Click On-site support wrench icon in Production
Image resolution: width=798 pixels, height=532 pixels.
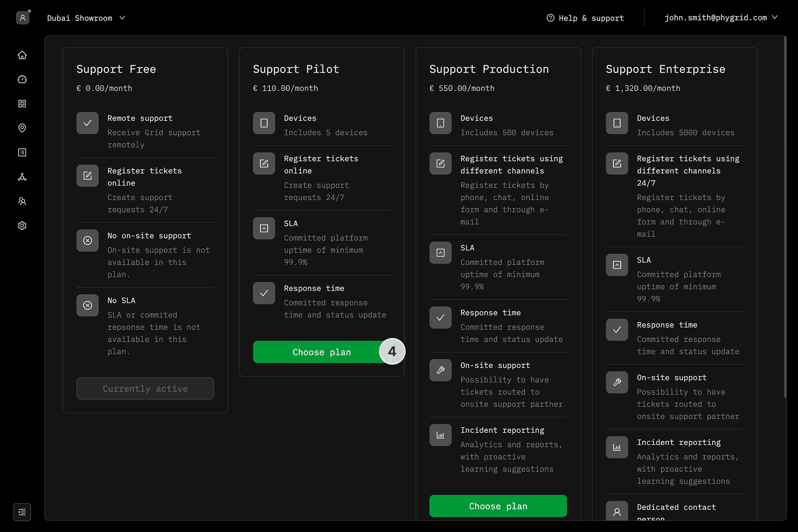[441, 370]
